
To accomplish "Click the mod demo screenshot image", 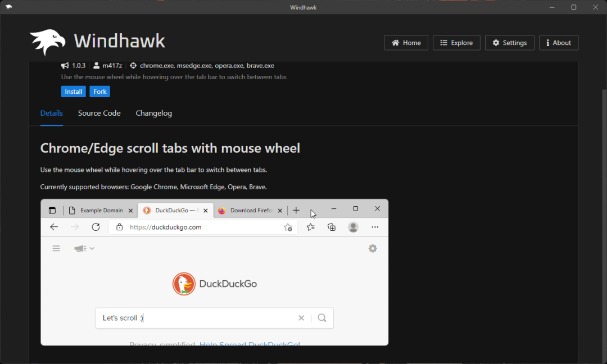I will (x=215, y=272).
